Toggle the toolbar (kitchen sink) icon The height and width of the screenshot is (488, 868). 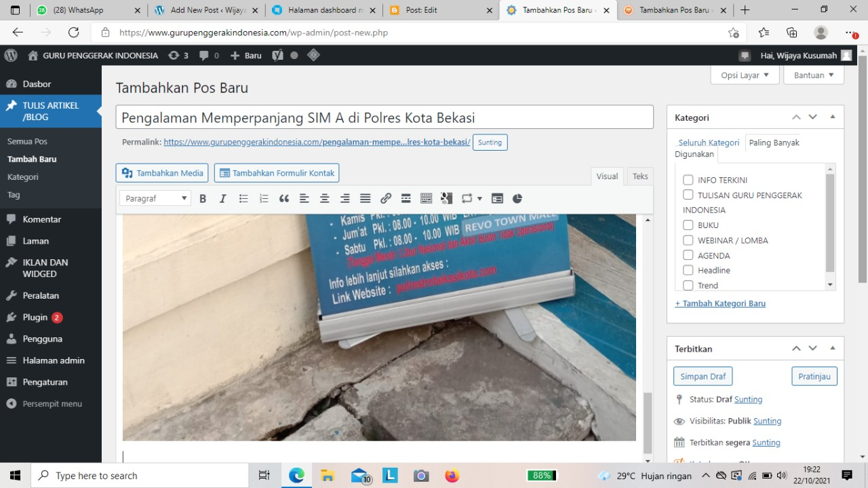pos(427,199)
